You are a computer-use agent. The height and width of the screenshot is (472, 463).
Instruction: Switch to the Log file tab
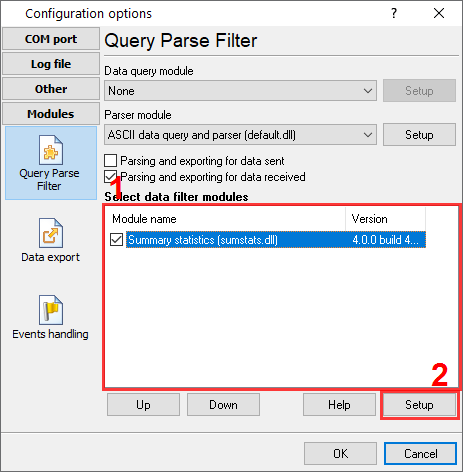pyautogui.click(x=51, y=64)
